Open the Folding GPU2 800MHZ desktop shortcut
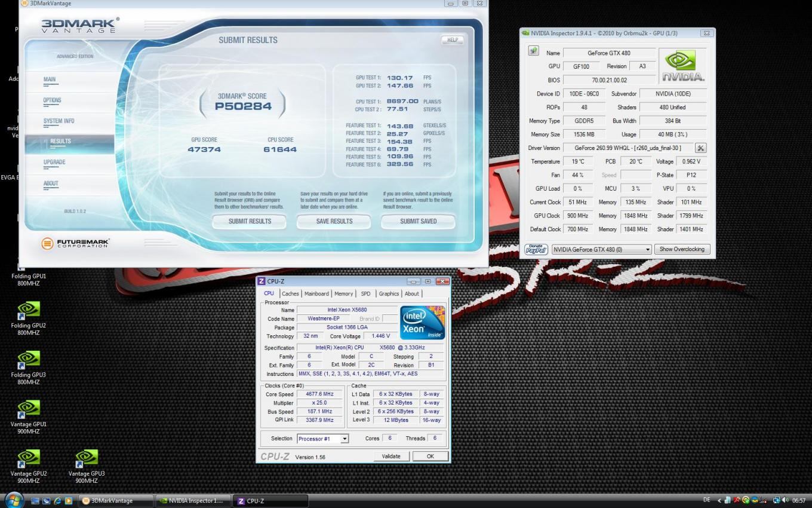The image size is (812, 508). click(28, 319)
